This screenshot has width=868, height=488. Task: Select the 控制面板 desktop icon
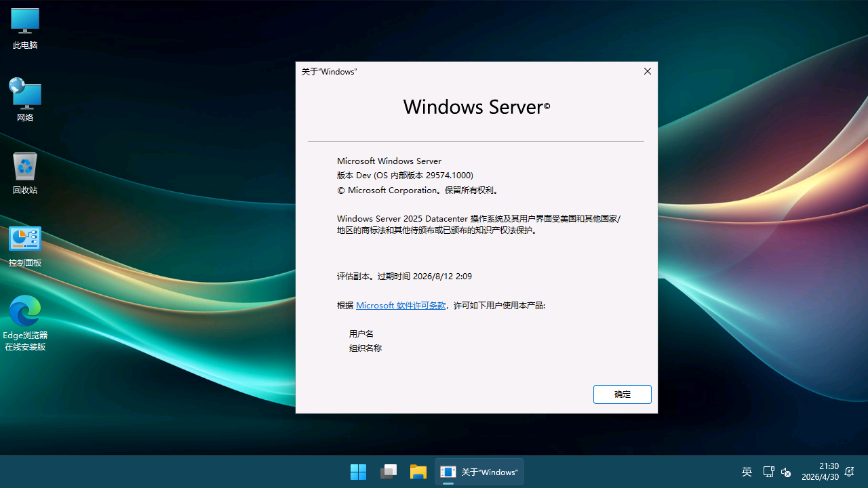[25, 246]
